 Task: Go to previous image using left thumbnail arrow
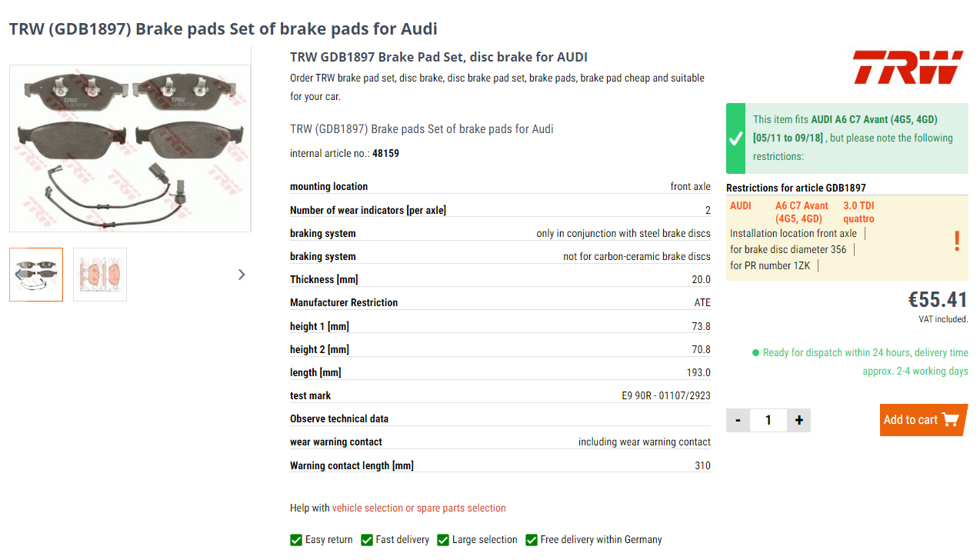point(18,274)
